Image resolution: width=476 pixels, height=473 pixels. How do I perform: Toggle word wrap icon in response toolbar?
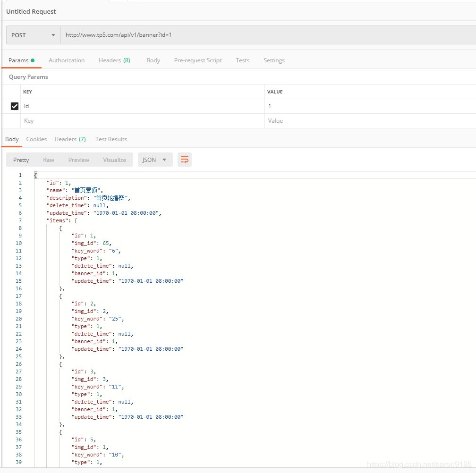185,160
